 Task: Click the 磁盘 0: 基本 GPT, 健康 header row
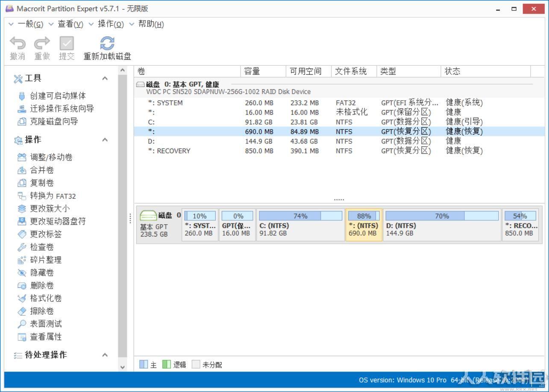339,88
